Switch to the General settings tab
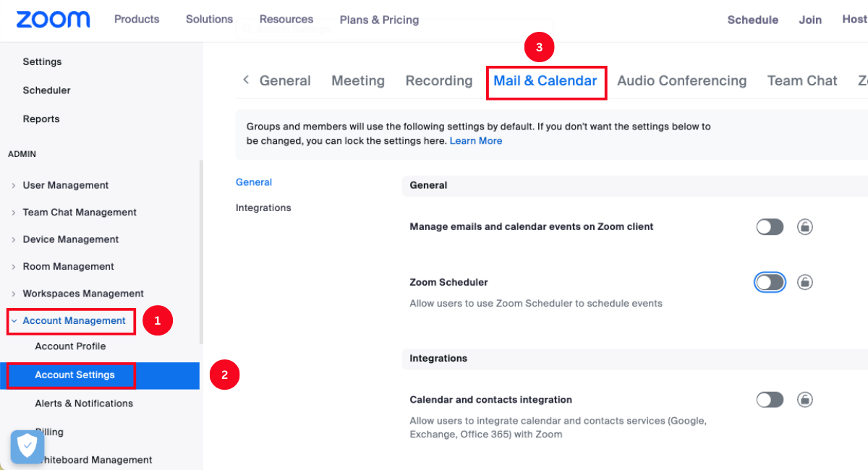 [x=285, y=81]
